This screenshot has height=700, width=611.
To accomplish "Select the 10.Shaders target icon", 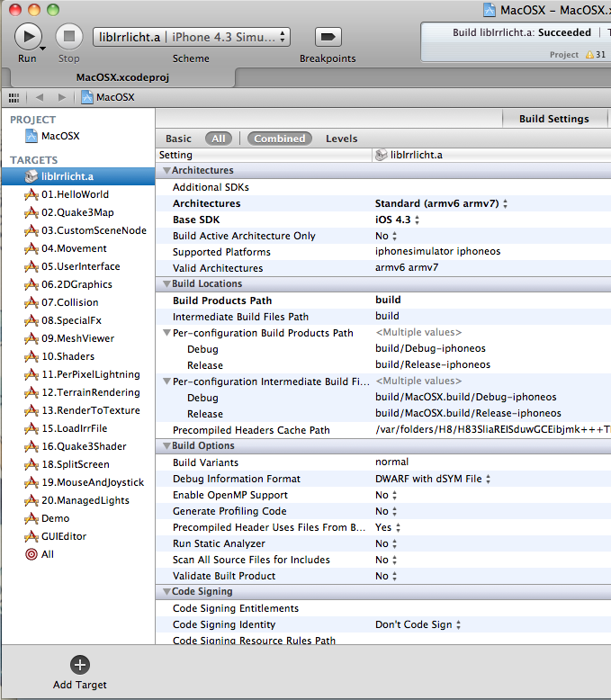I will 31,356.
